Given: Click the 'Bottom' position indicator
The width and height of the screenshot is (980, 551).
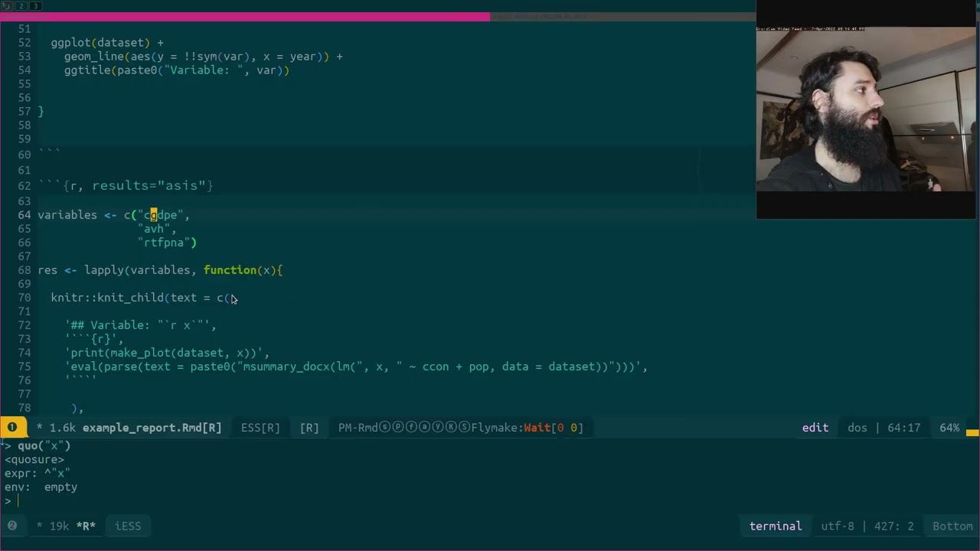Looking at the screenshot, I should pyautogui.click(x=952, y=526).
